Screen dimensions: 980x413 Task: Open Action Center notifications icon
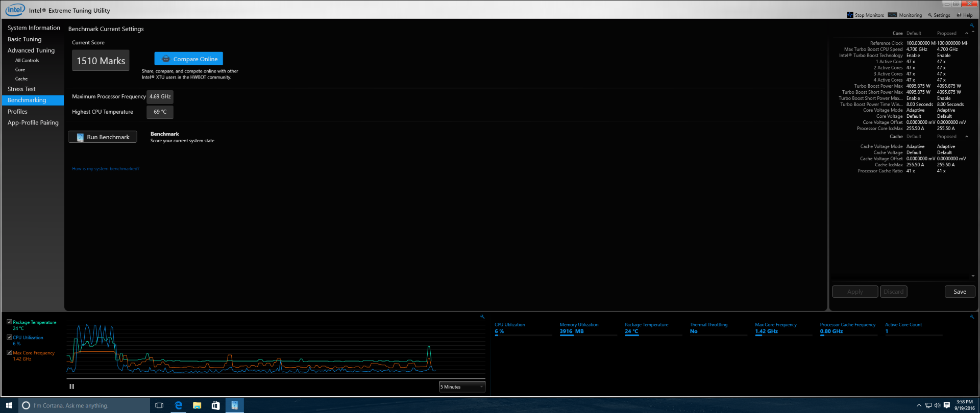pyautogui.click(x=946, y=406)
